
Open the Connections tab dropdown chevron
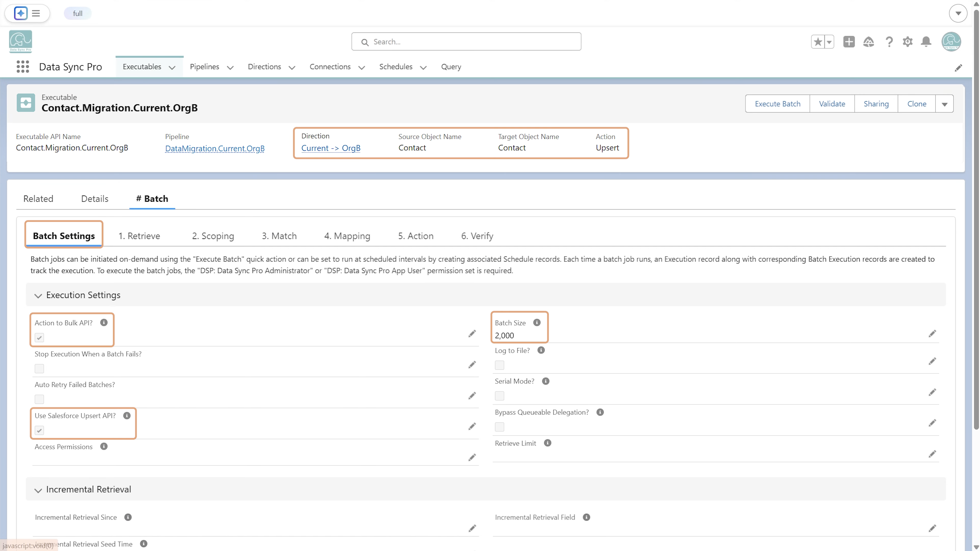(x=361, y=67)
